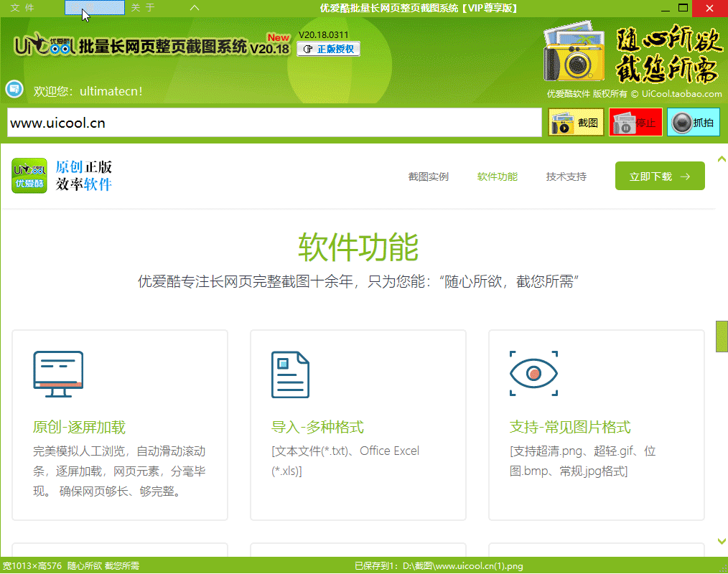Click the UiCool logo in the green banner
This screenshot has width=728, height=574.
[x=45, y=45]
